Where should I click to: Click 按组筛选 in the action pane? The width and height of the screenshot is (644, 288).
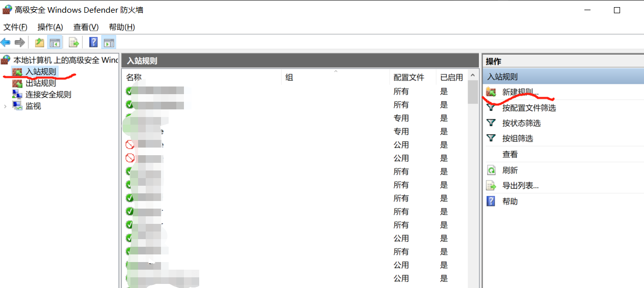tap(518, 138)
